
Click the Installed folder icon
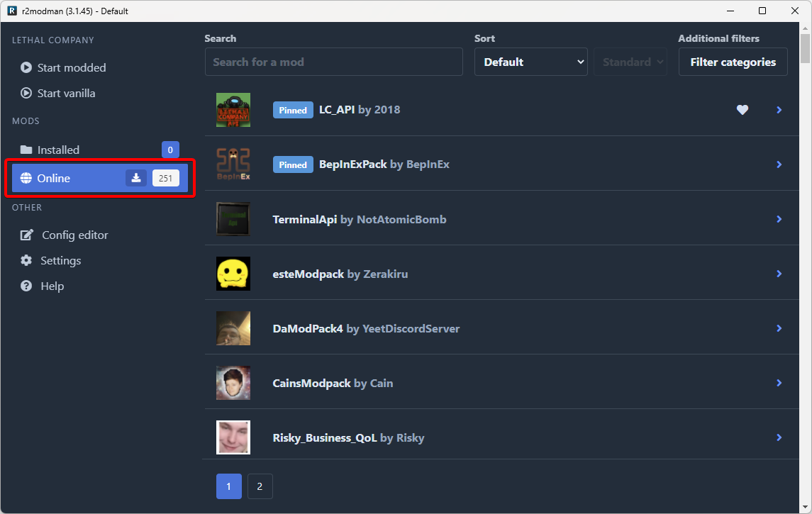coord(26,150)
